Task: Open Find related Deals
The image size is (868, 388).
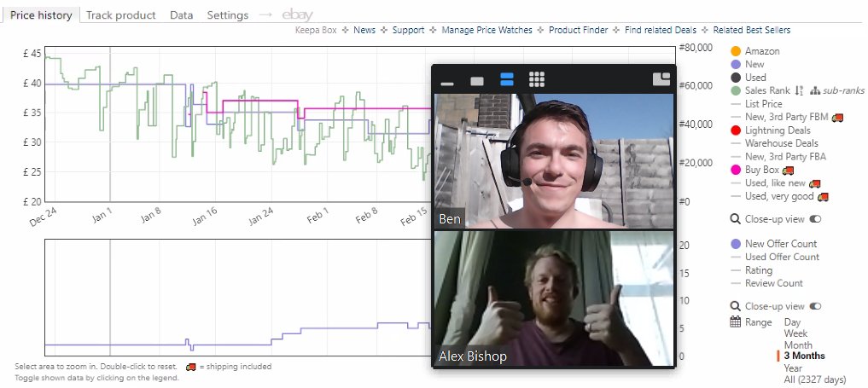Action: [661, 31]
